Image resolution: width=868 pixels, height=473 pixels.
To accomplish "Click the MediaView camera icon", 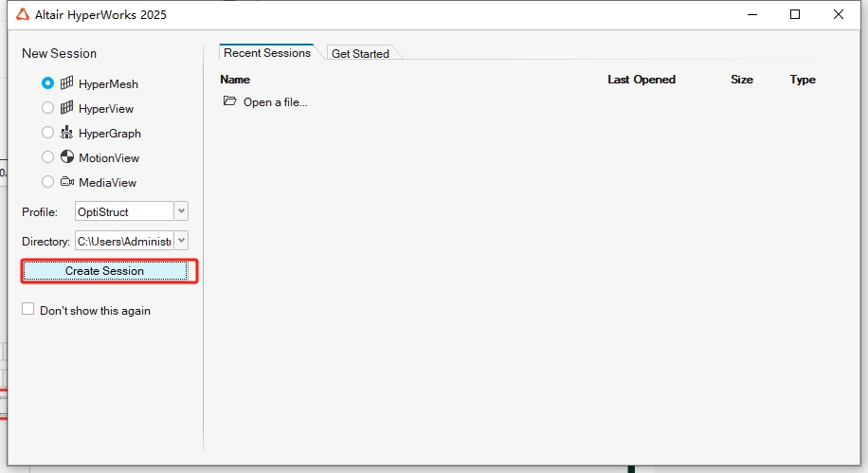I will 67,182.
